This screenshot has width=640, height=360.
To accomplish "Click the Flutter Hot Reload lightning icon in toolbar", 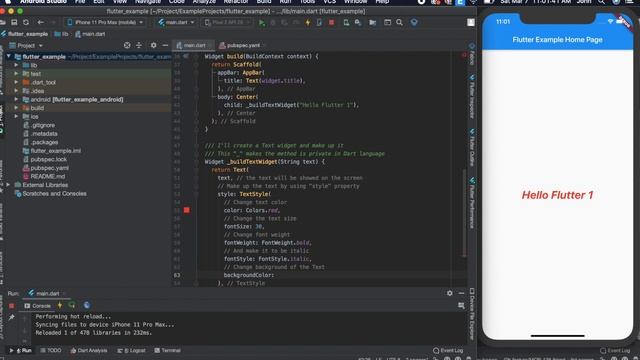I will point(308,22).
